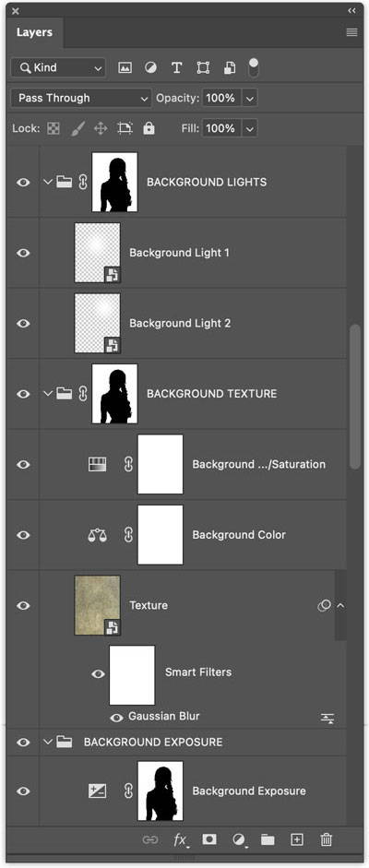Image resolution: width=369 pixels, height=868 pixels.
Task: Click the Fill percentage field
Action: pyautogui.click(x=221, y=128)
